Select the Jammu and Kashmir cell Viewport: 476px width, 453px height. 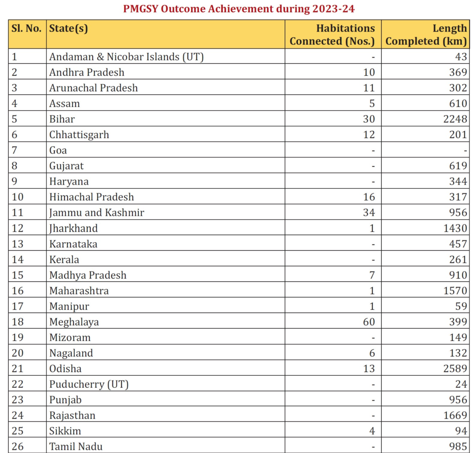click(97, 213)
